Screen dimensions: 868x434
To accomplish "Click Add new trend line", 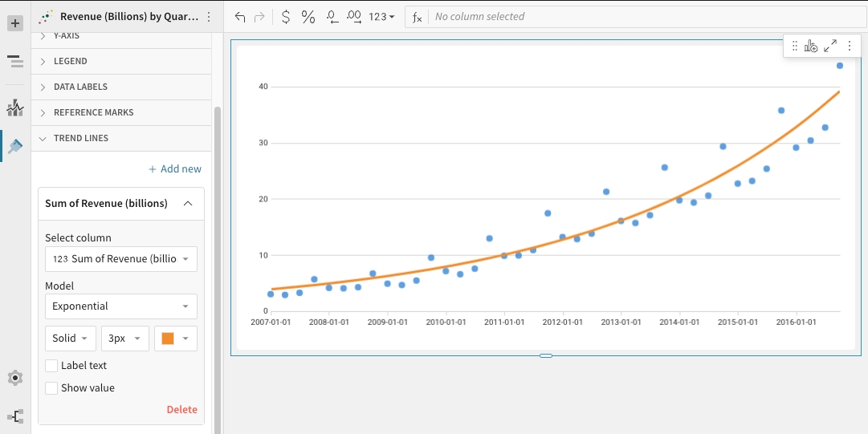I will coord(175,169).
